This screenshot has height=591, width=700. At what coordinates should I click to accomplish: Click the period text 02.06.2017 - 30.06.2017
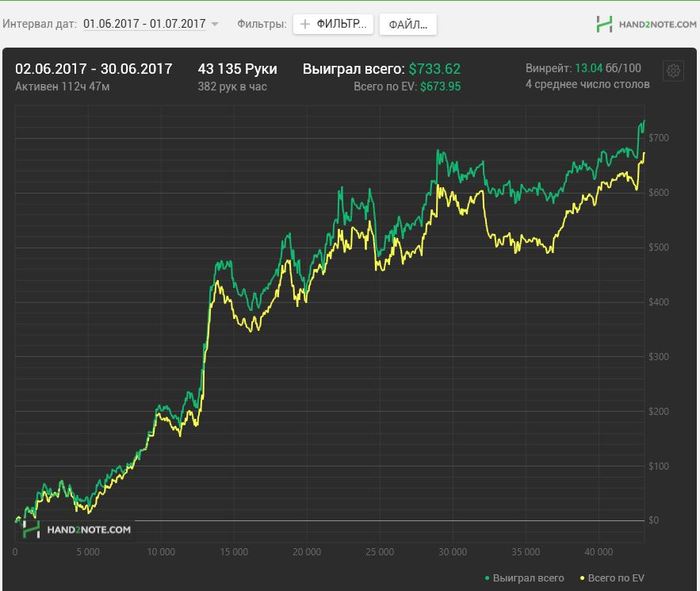[94, 69]
